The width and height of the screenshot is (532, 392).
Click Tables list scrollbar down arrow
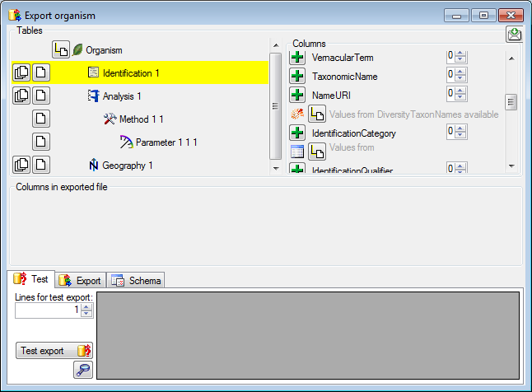click(276, 169)
